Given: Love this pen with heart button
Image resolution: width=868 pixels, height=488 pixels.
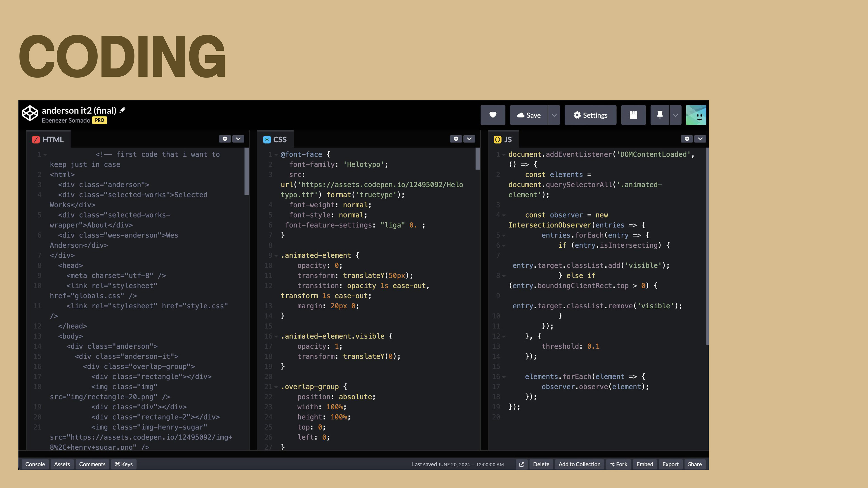Looking at the screenshot, I should coord(493,115).
